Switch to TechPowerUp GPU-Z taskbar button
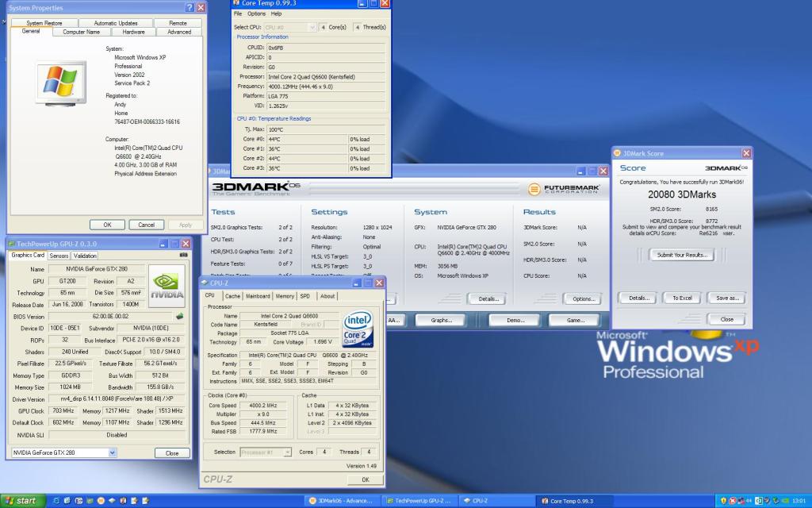 (x=419, y=501)
